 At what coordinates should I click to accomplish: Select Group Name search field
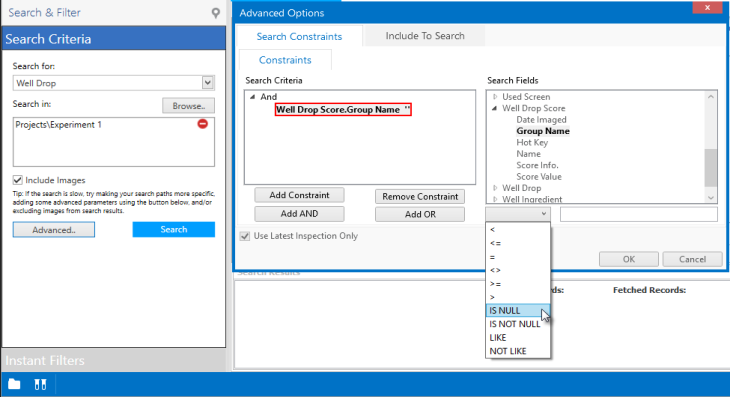[543, 131]
